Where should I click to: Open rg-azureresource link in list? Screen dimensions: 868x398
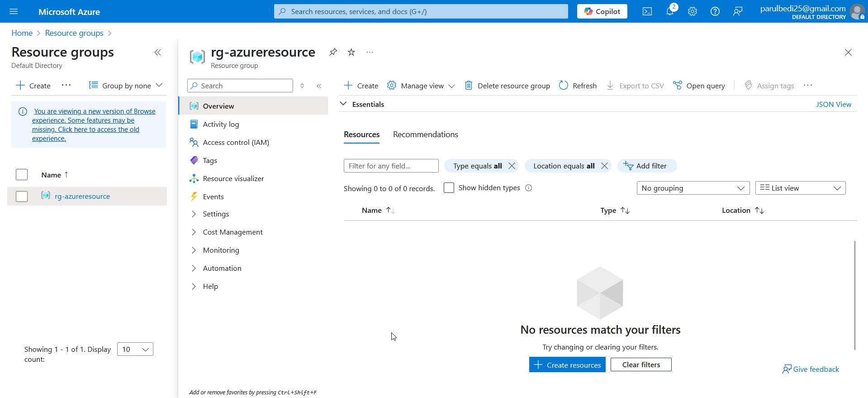[82, 196]
